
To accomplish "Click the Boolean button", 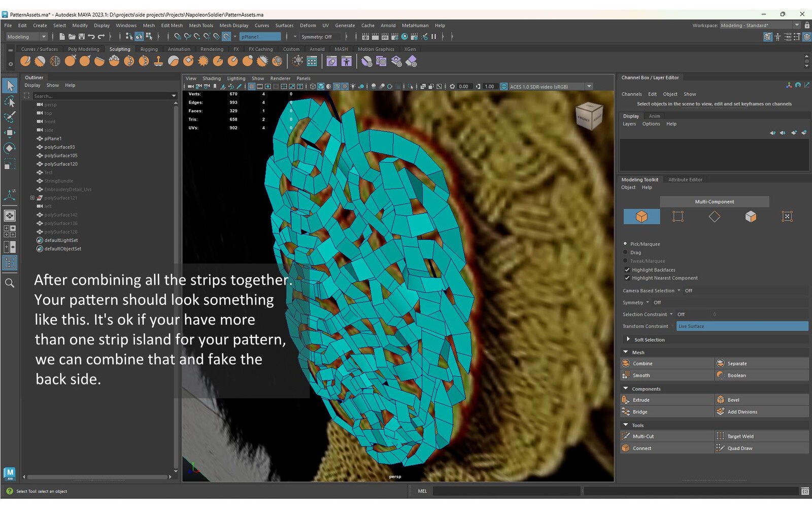I will pyautogui.click(x=762, y=375).
